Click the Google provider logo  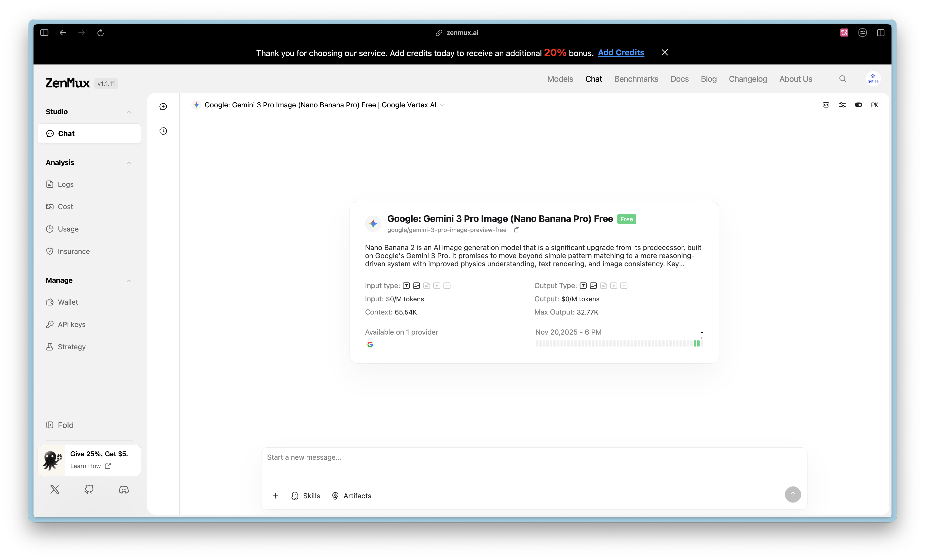click(370, 344)
